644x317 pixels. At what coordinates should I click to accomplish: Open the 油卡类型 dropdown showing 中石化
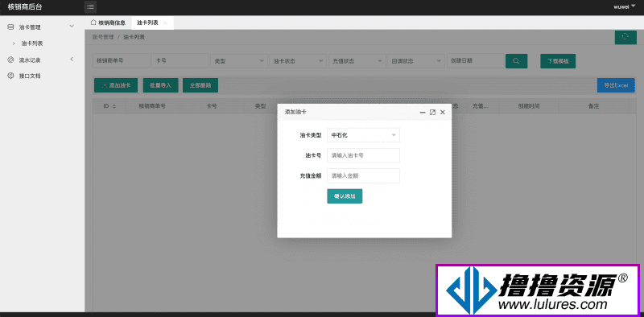(x=364, y=135)
